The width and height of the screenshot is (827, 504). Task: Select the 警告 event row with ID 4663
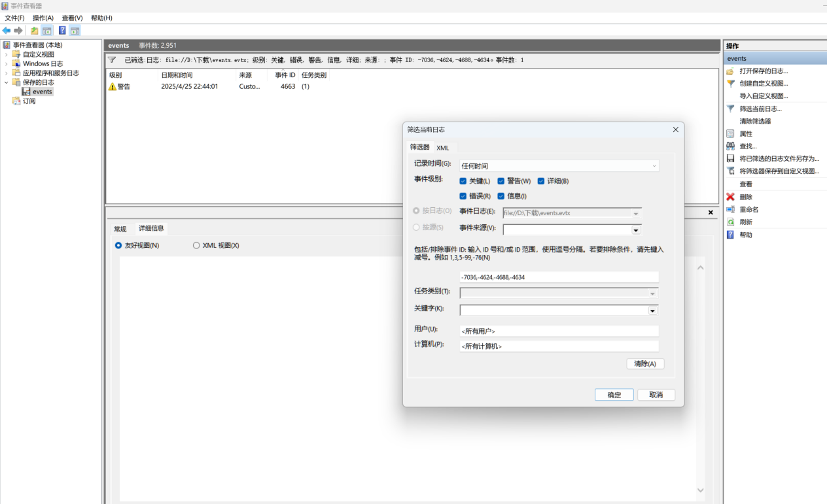click(x=216, y=86)
